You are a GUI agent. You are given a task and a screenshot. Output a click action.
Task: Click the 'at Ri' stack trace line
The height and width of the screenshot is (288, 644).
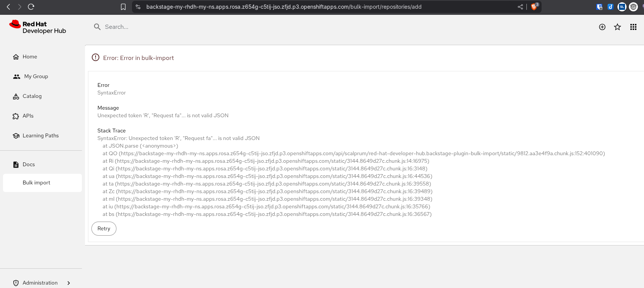tap(266, 161)
